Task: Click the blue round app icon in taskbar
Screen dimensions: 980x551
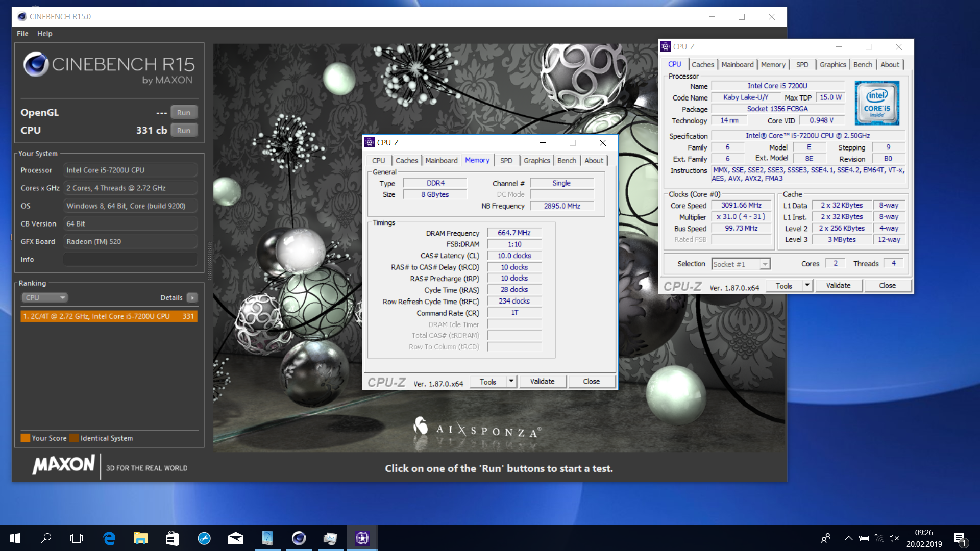Action: pos(204,538)
